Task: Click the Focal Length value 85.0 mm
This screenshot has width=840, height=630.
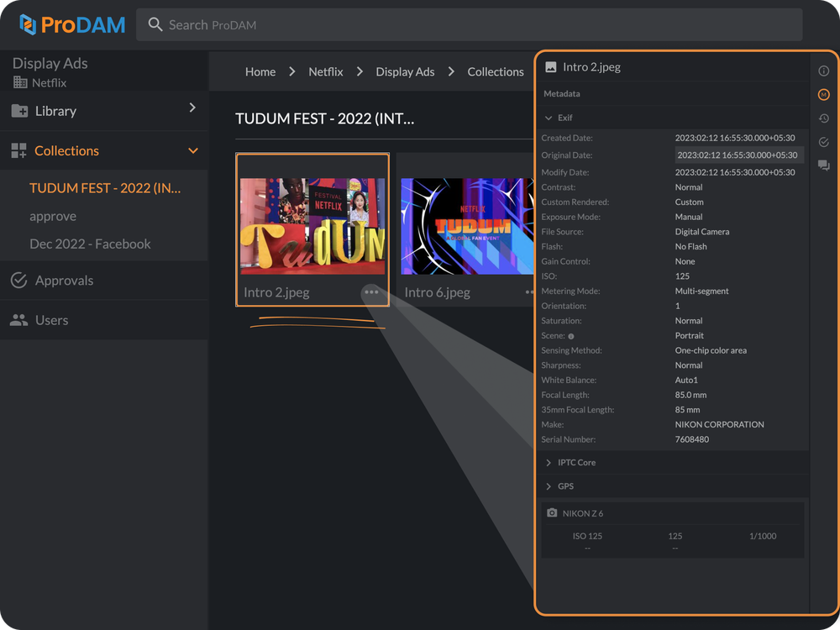Action: click(x=690, y=395)
